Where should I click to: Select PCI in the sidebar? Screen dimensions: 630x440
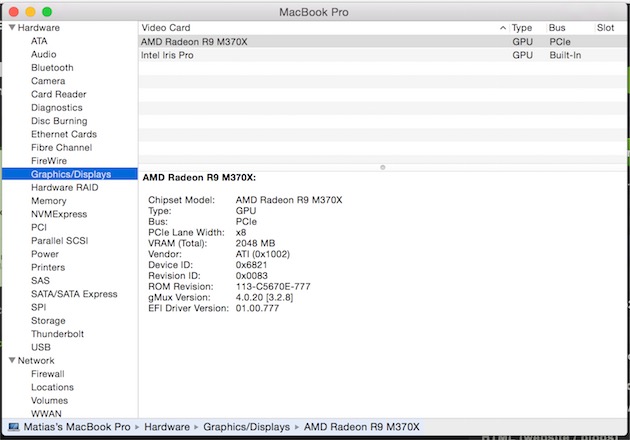(x=39, y=227)
